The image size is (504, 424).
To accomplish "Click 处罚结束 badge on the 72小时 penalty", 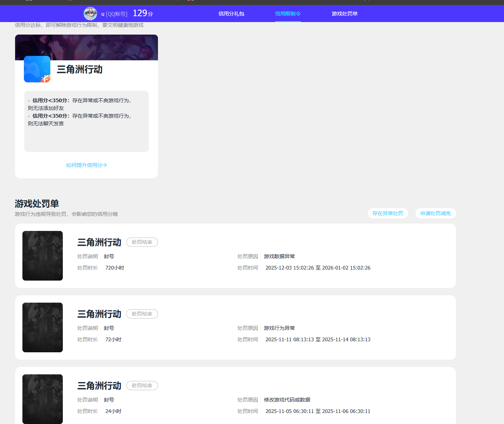I will tap(142, 314).
